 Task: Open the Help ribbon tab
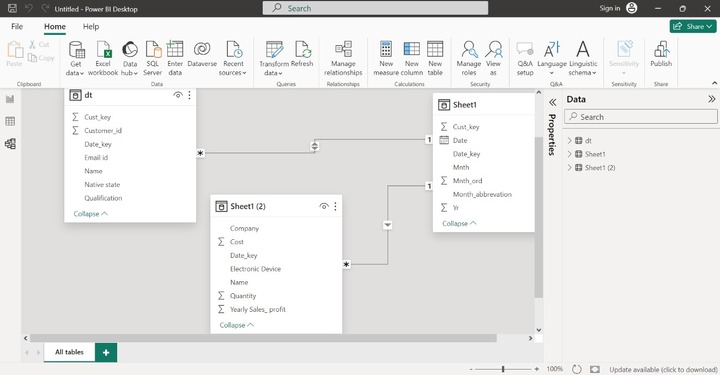pyautogui.click(x=91, y=27)
